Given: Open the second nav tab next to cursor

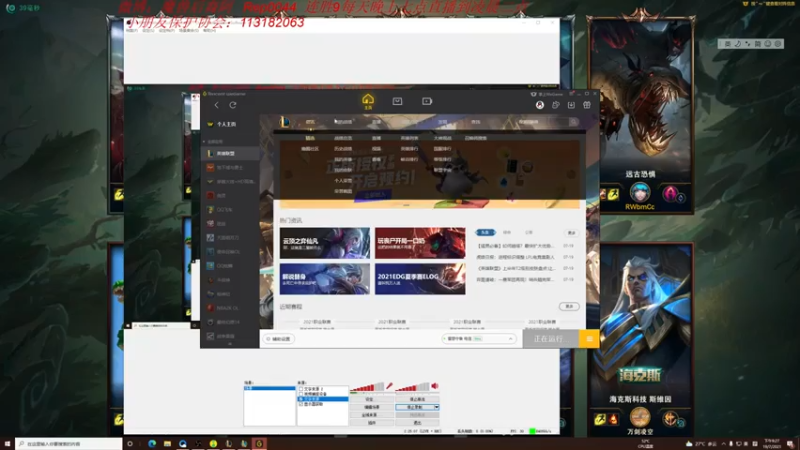Looking at the screenshot, I should click(x=343, y=122).
